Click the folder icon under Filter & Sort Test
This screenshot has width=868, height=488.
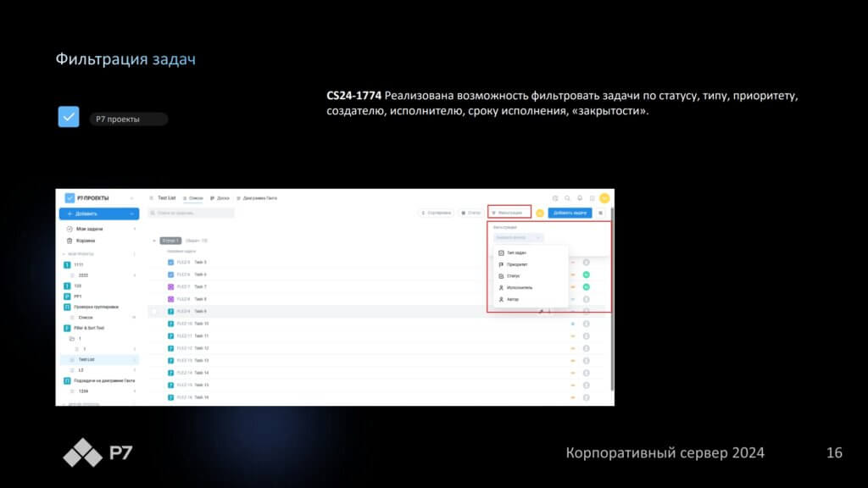click(x=71, y=338)
